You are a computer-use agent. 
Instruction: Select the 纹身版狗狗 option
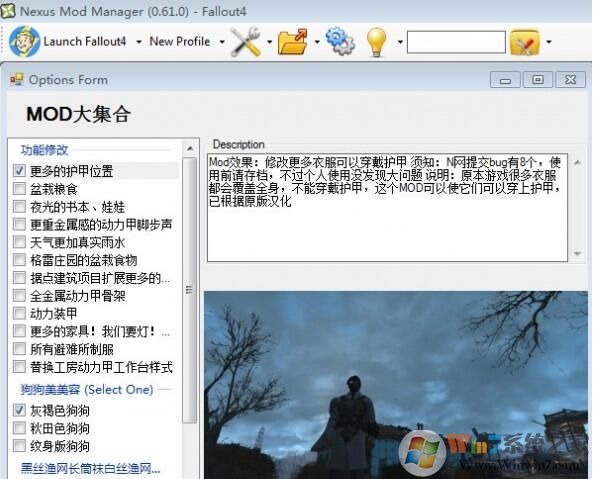(19, 446)
